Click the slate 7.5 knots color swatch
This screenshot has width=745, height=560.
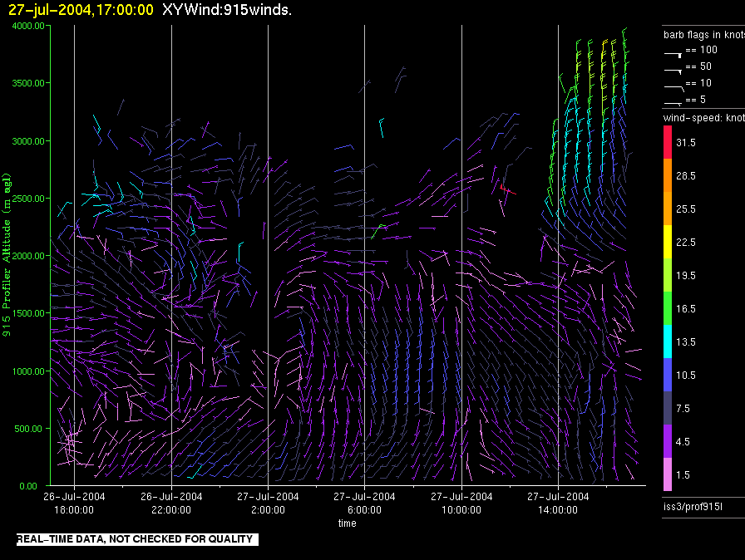pos(668,408)
